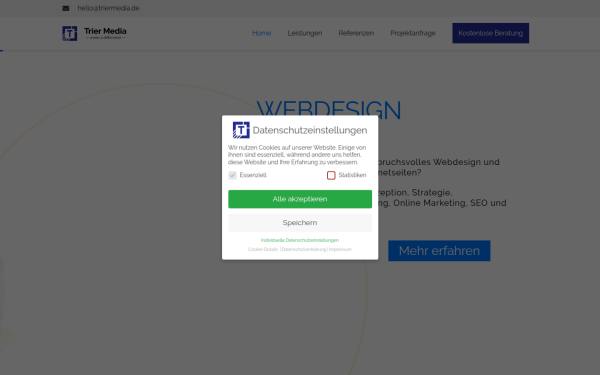Go to the Home menu item

[262, 33]
